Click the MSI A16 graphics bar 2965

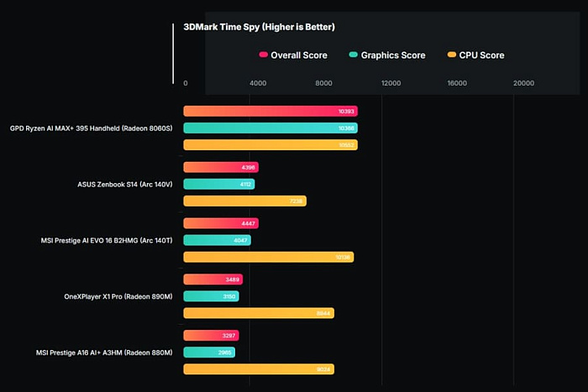209,353
